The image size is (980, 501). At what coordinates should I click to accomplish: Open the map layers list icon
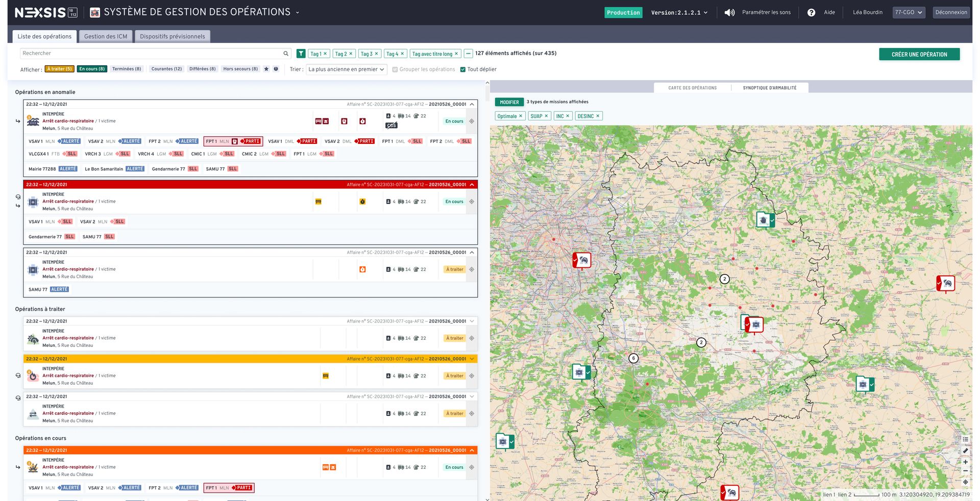coord(965,439)
